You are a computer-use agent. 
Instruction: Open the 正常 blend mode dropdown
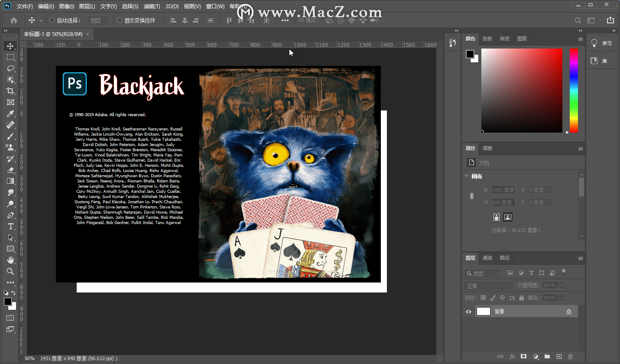(489, 286)
